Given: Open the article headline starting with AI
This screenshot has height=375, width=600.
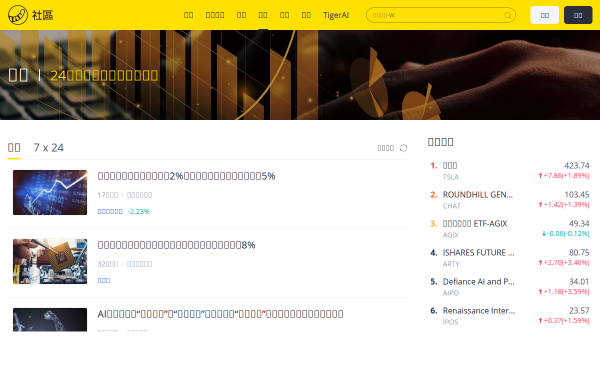Looking at the screenshot, I should tap(220, 314).
